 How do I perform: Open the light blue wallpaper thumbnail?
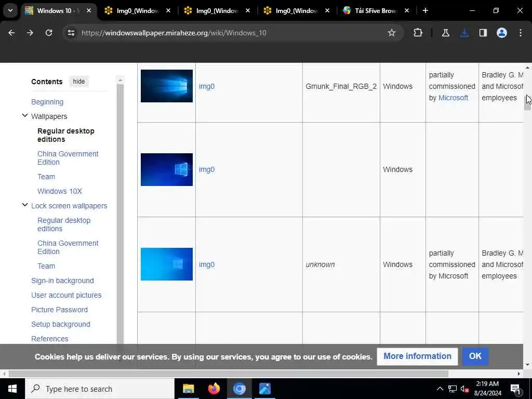pos(167,264)
